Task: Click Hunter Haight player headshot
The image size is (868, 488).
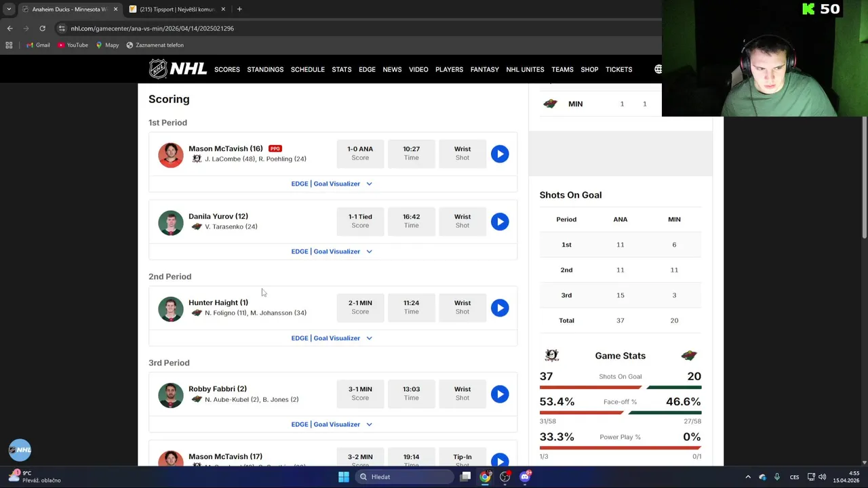Action: (171, 308)
